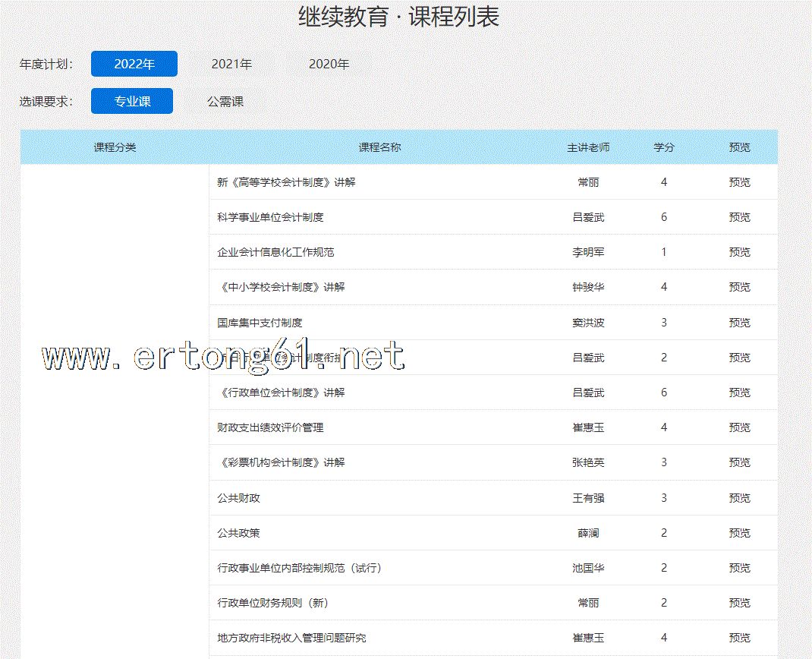This screenshot has width=812, height=659.
Task: Select the 专业课 course requirement
Action: coord(132,101)
